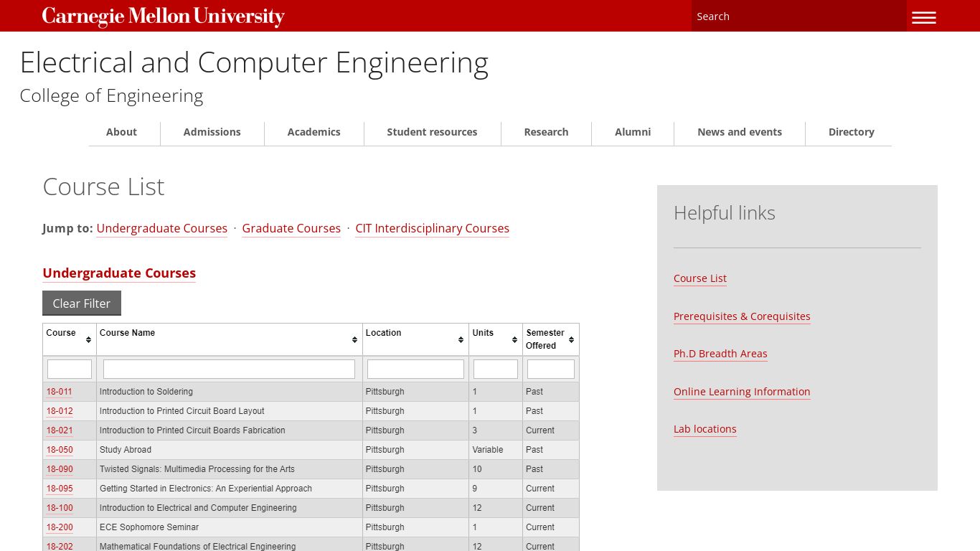Open Ph.D Breadth Areas link

pyautogui.click(x=720, y=354)
